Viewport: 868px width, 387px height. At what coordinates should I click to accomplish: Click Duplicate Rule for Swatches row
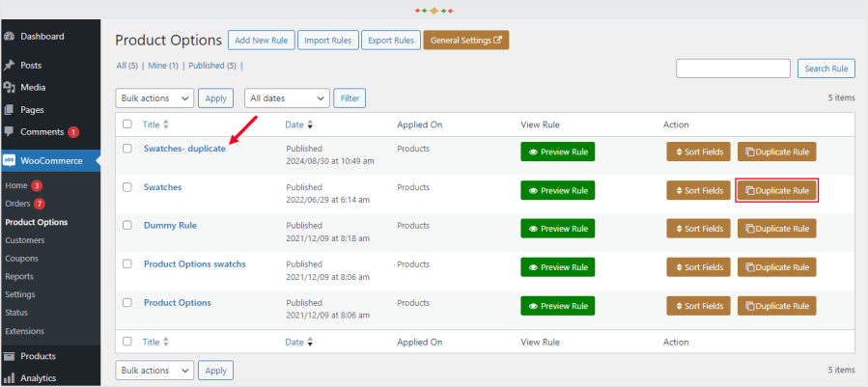(x=777, y=190)
